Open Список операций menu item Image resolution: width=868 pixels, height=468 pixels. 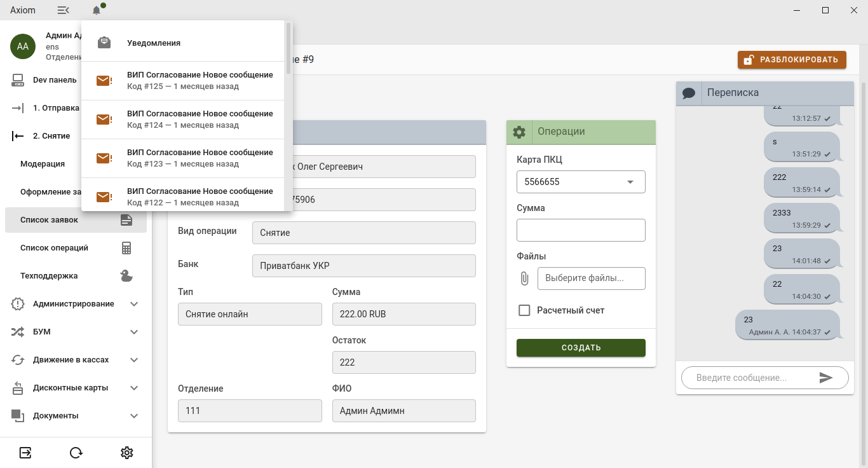tap(76, 248)
